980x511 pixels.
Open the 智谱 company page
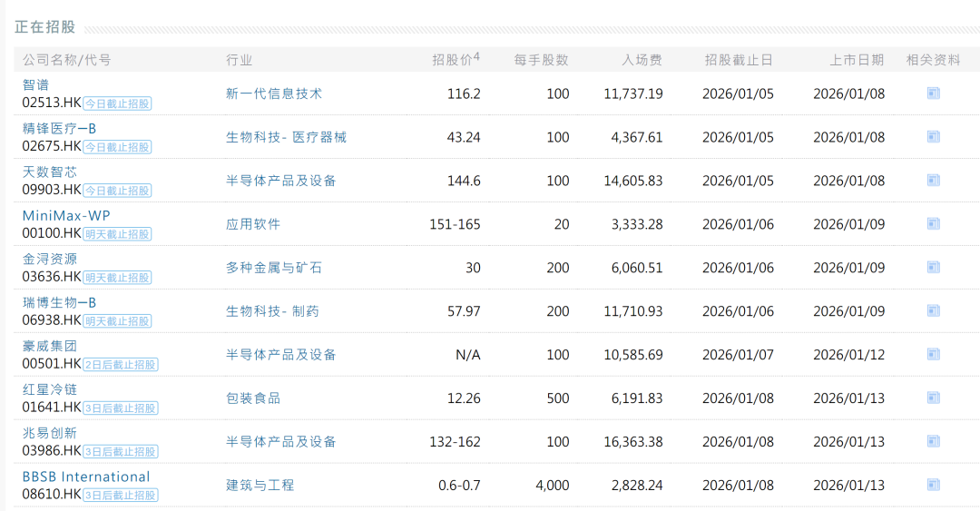pos(35,85)
